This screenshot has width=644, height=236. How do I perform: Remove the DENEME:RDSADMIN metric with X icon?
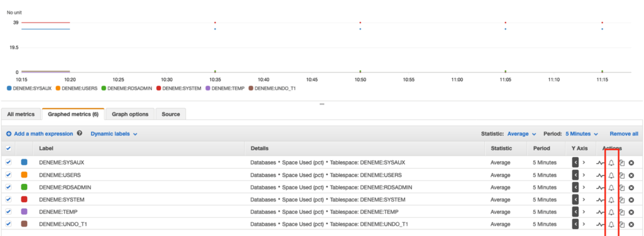pos(631,187)
